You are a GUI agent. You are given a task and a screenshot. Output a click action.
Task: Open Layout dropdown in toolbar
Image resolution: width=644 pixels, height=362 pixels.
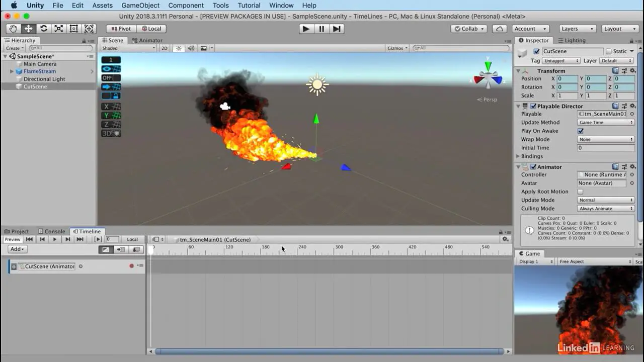619,29
